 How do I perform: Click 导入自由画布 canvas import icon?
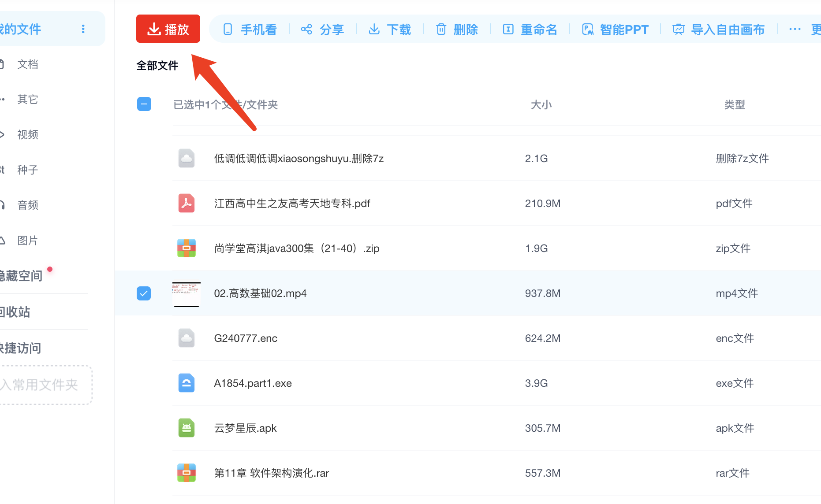point(678,30)
